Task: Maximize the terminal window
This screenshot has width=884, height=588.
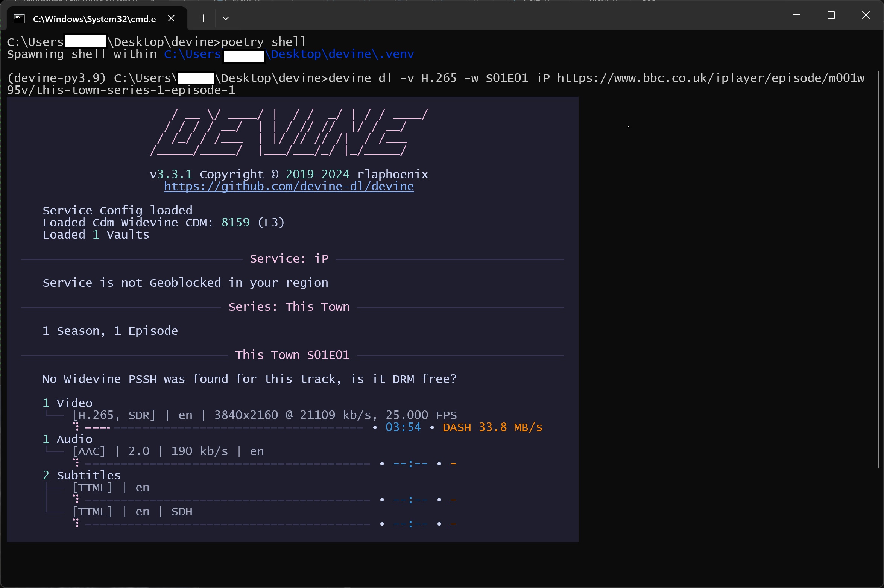Action: pos(831,15)
